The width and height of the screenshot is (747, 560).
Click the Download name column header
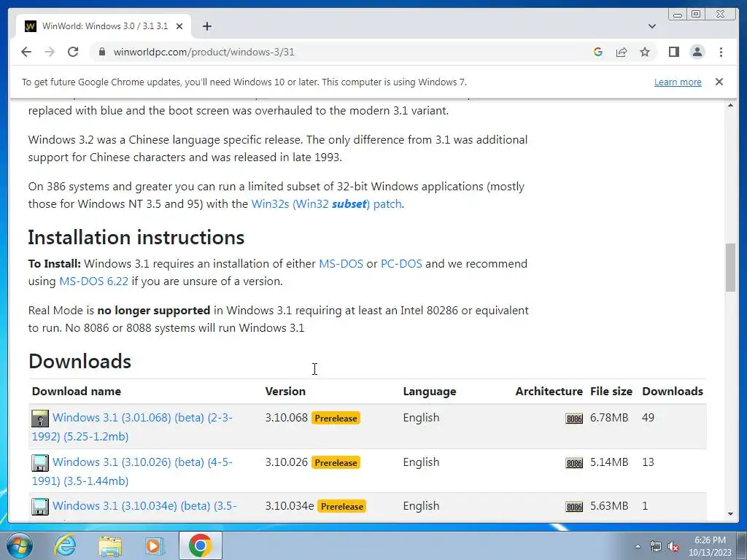click(x=76, y=392)
